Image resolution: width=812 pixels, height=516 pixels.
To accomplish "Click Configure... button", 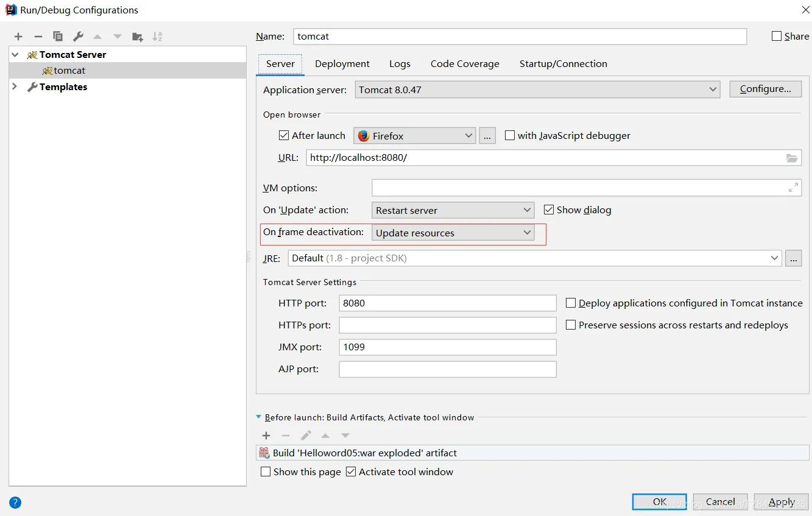I will [x=766, y=89].
